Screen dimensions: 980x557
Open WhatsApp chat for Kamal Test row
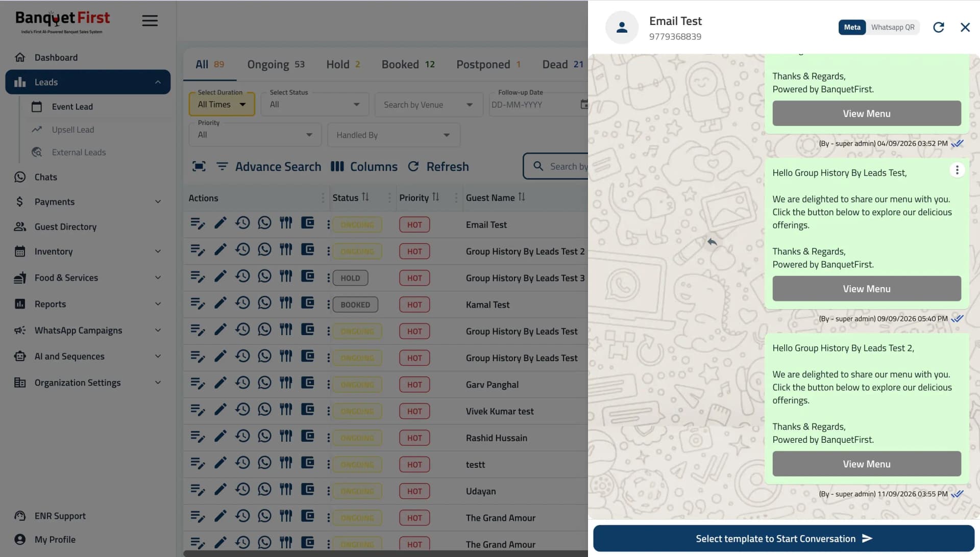click(x=264, y=302)
